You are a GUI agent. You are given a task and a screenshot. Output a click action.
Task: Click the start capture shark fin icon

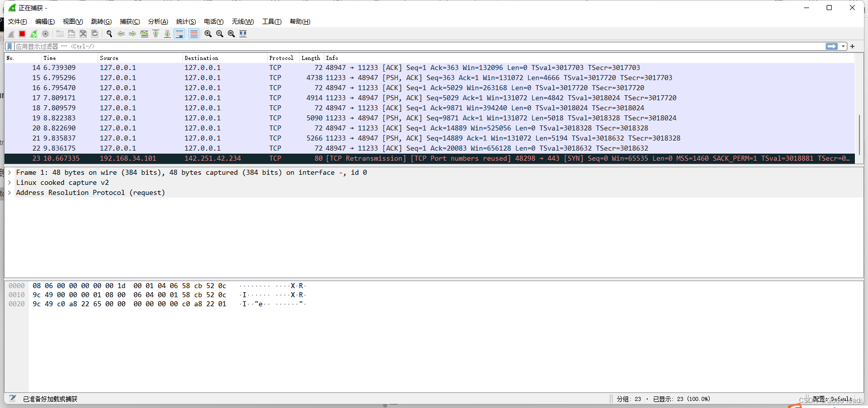point(11,34)
